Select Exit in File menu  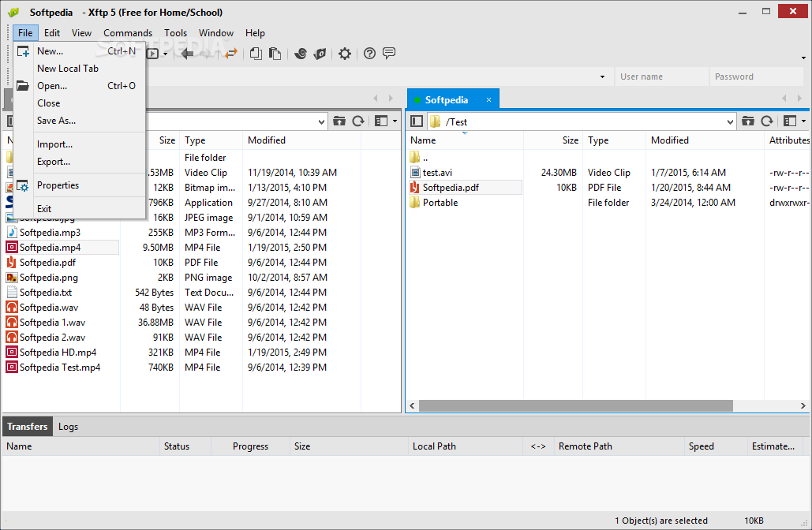[79, 208]
